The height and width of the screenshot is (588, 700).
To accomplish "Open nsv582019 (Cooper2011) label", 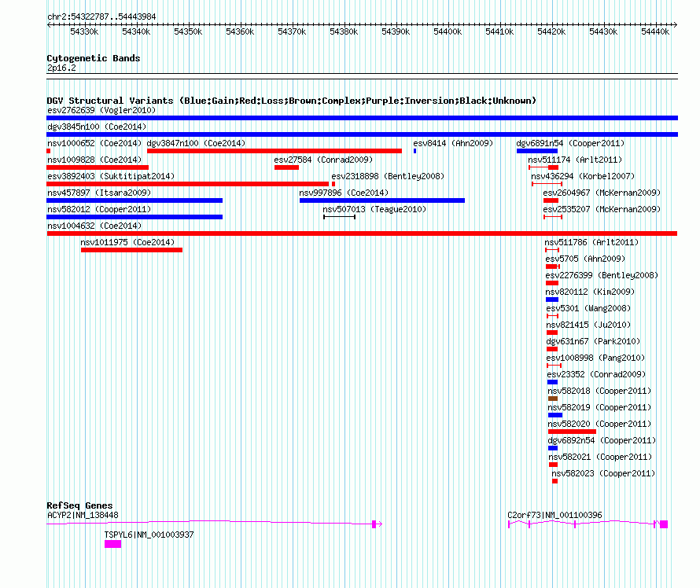I will click(599, 407).
